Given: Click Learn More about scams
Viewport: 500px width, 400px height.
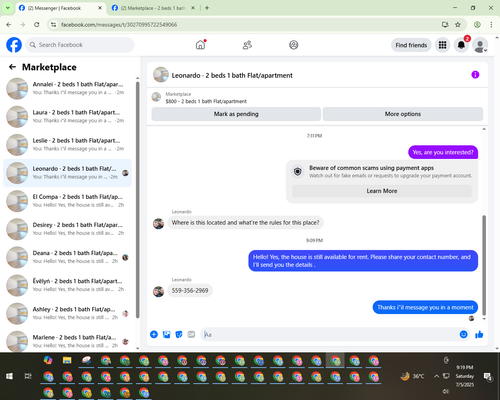Looking at the screenshot, I should [x=382, y=191].
